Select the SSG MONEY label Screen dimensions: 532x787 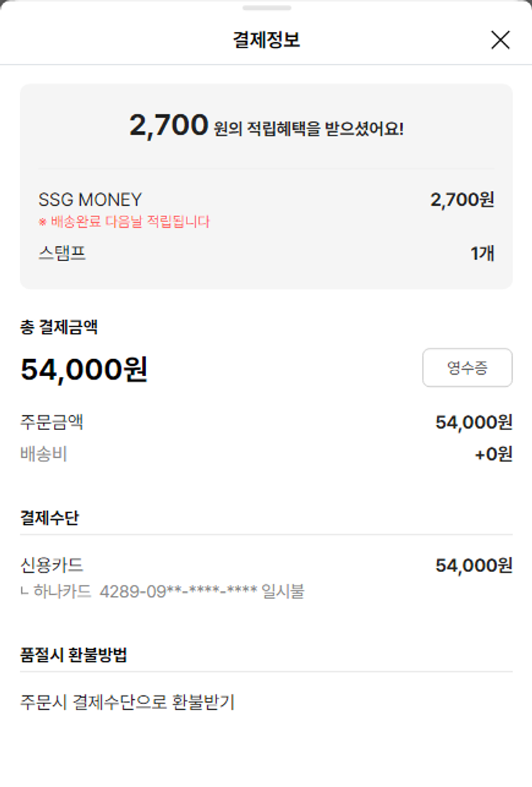click(90, 200)
